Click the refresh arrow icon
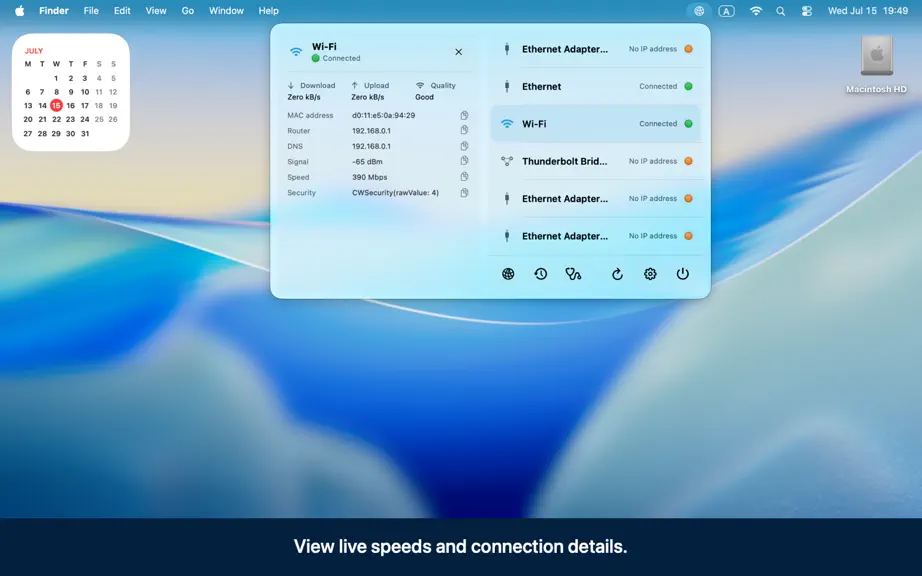922x576 pixels. pos(617,274)
